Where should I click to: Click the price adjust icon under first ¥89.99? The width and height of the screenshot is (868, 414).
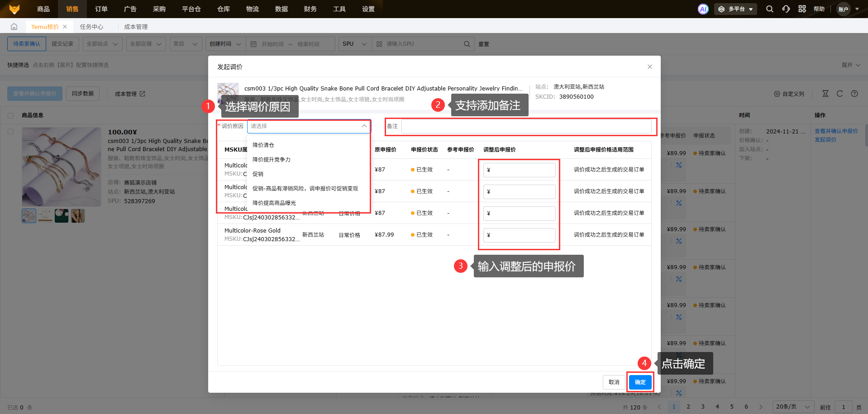tap(679, 165)
